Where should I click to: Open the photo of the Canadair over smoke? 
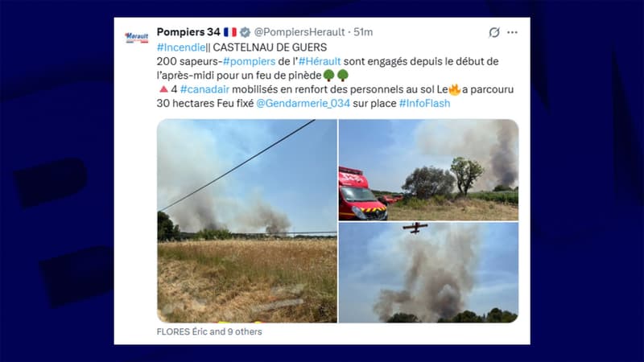point(428,273)
